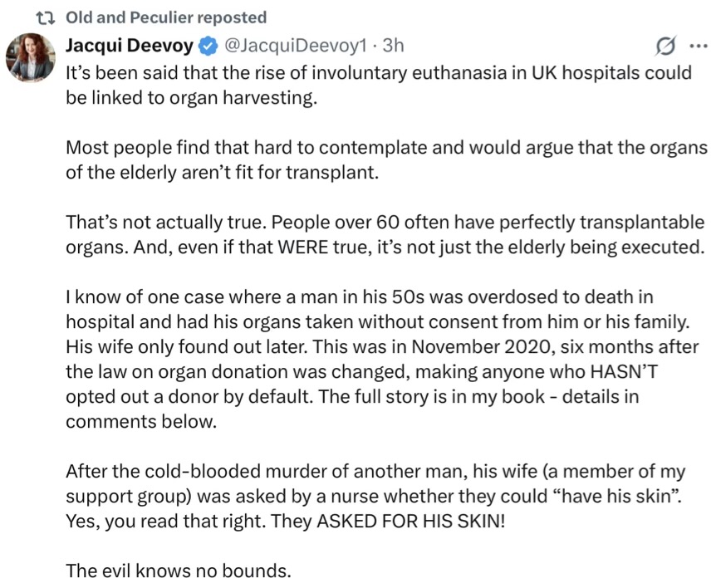Viewport: 716px width, 588px height.
Task: Click the text "comments below."
Action: point(141,420)
